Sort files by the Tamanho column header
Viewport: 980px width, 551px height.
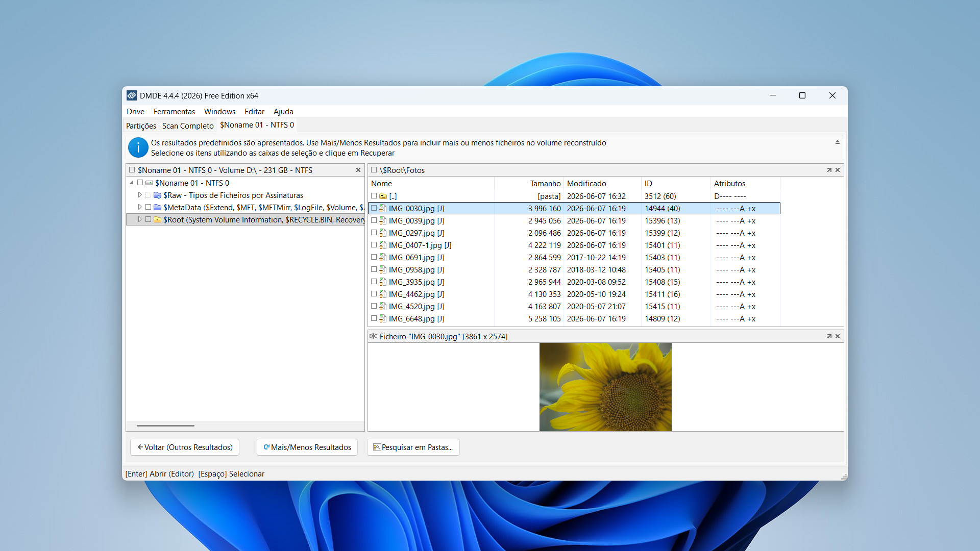tap(529, 184)
